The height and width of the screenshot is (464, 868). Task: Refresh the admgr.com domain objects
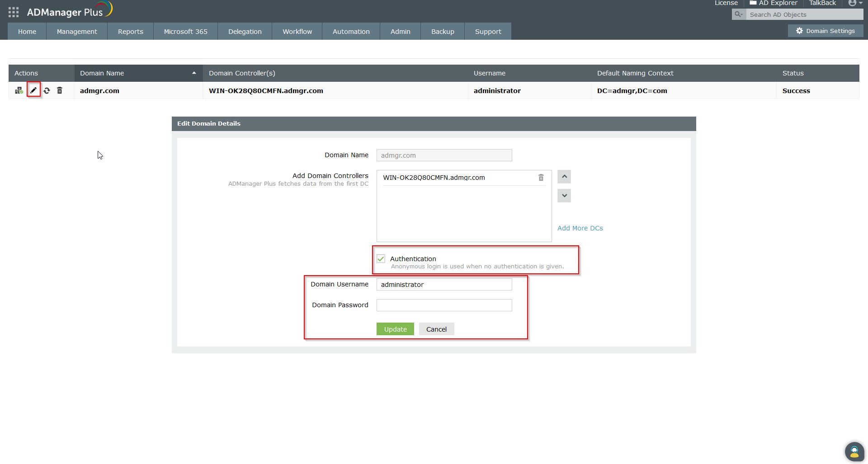(47, 90)
